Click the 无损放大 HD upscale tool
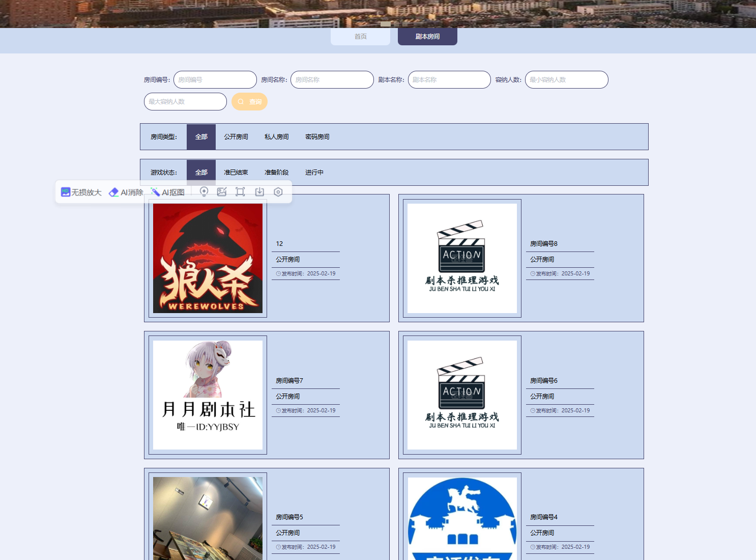This screenshot has height=560, width=756. coord(81,192)
